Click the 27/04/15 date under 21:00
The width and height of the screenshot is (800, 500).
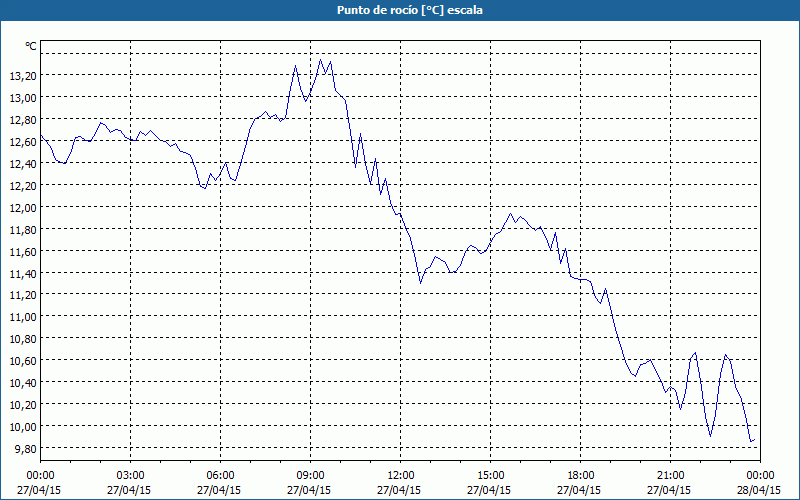point(669,490)
